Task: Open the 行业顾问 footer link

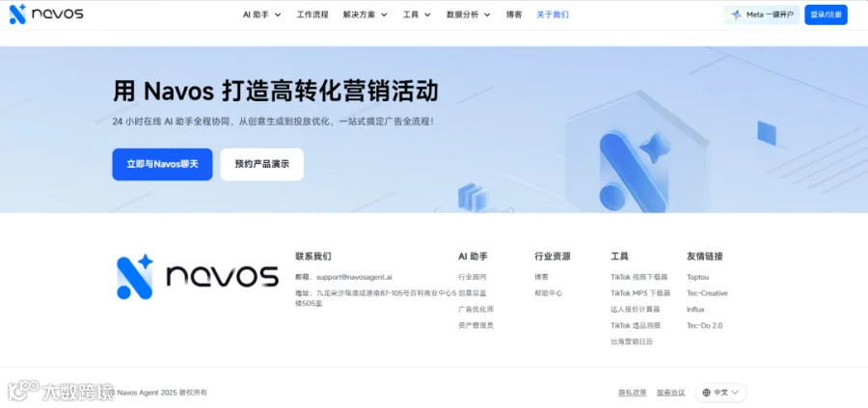Action: pyautogui.click(x=473, y=277)
